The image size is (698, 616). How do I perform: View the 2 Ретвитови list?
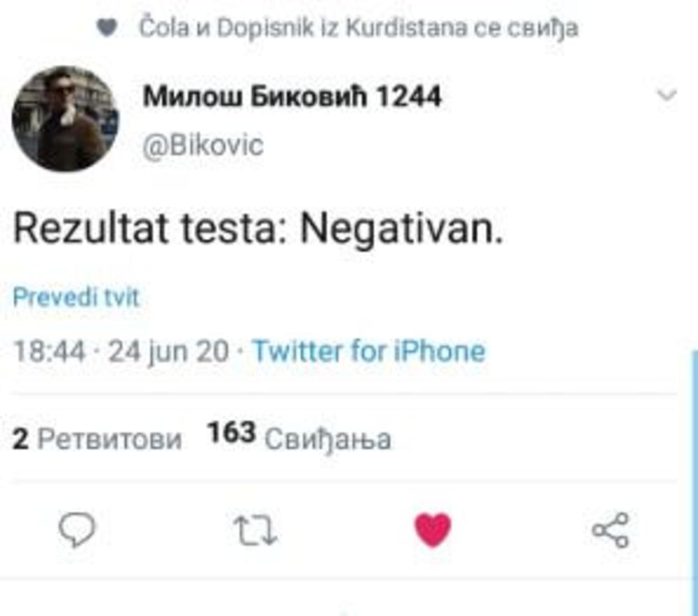point(97,439)
